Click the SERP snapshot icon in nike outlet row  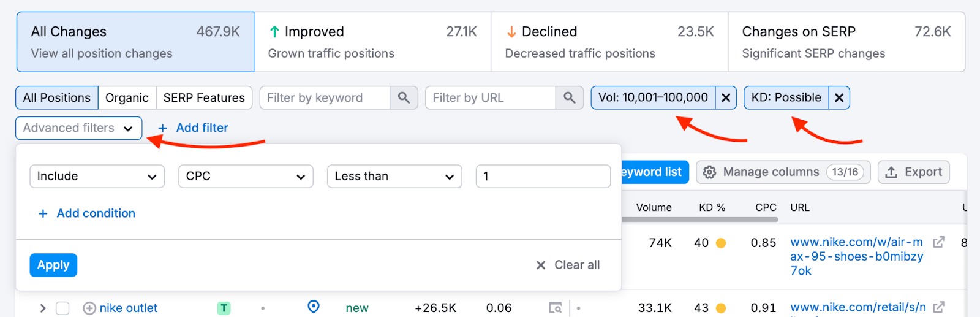click(555, 308)
